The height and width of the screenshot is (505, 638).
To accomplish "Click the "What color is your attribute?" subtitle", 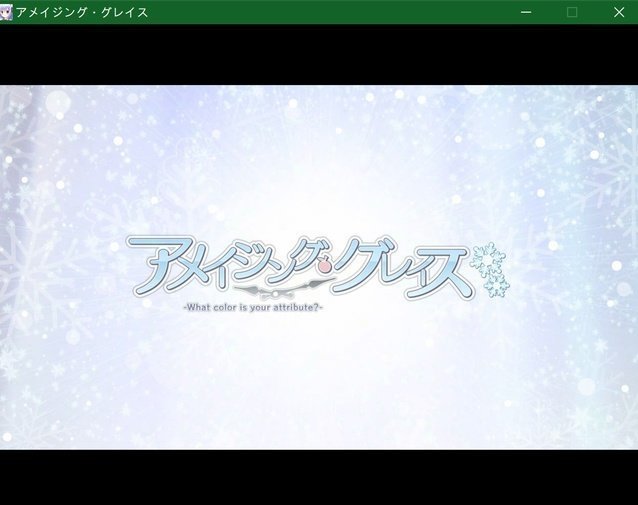I will 253,307.
